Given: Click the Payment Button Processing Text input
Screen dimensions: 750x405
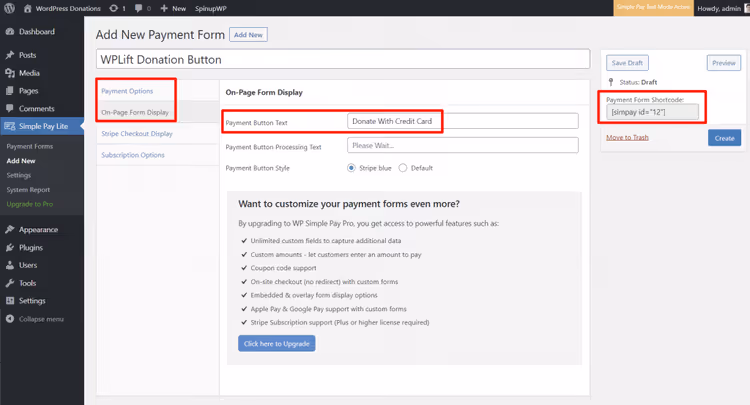Looking at the screenshot, I should (463, 145).
